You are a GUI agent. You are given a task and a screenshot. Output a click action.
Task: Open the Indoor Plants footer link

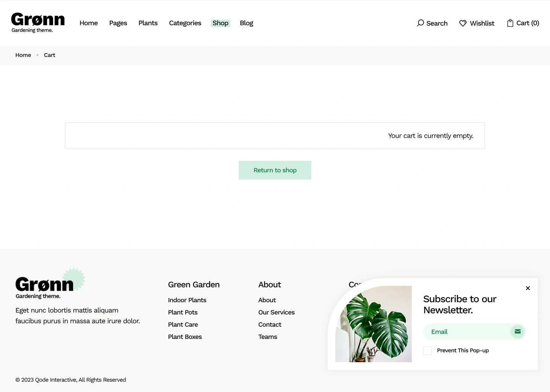tap(187, 300)
